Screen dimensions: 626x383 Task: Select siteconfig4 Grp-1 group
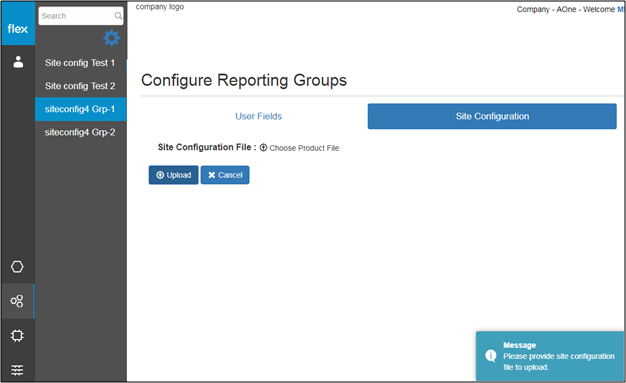pos(81,109)
